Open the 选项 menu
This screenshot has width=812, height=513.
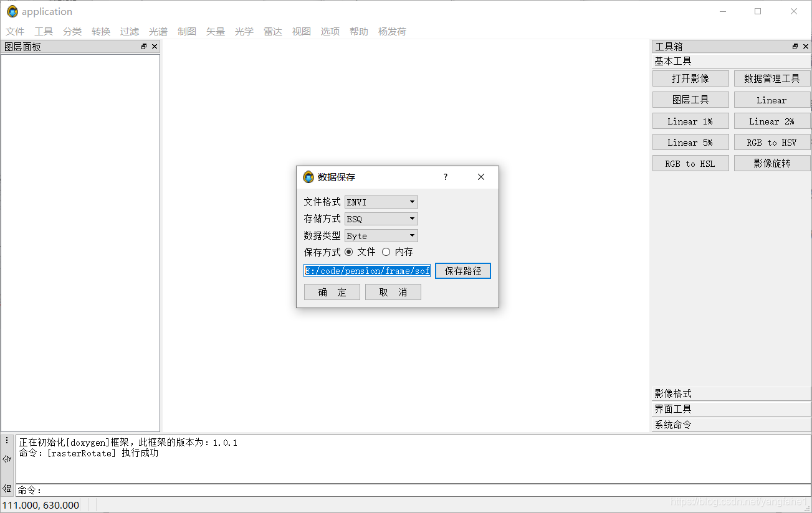(330, 32)
